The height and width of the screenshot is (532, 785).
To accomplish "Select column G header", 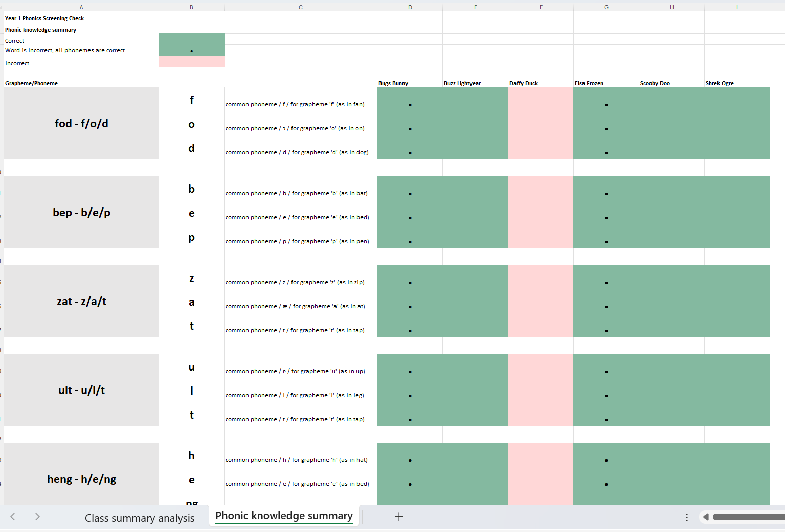I will click(x=607, y=7).
